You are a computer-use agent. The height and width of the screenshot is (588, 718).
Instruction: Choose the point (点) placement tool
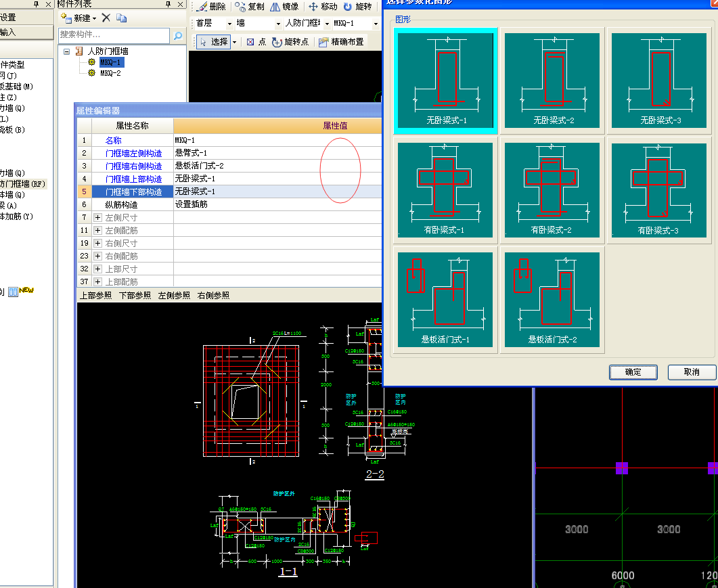coord(256,42)
